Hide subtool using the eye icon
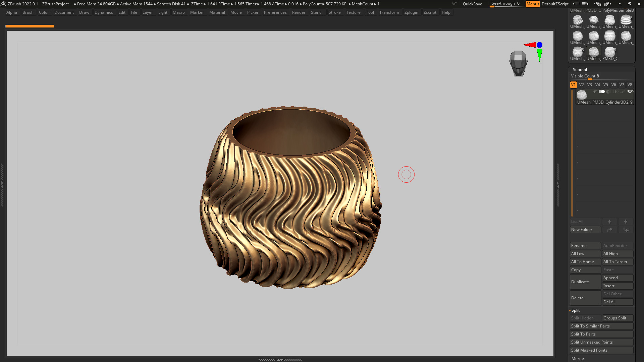 tap(630, 92)
